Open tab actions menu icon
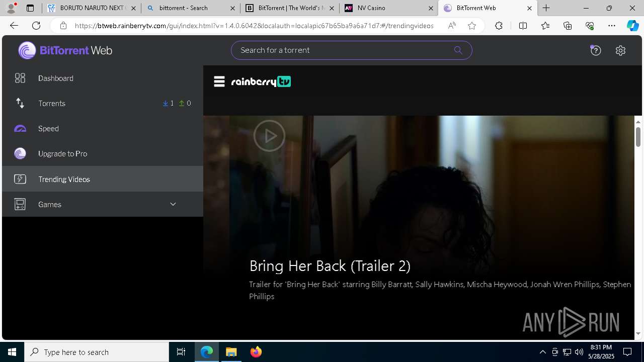Image resolution: width=644 pixels, height=362 pixels. coord(30,8)
